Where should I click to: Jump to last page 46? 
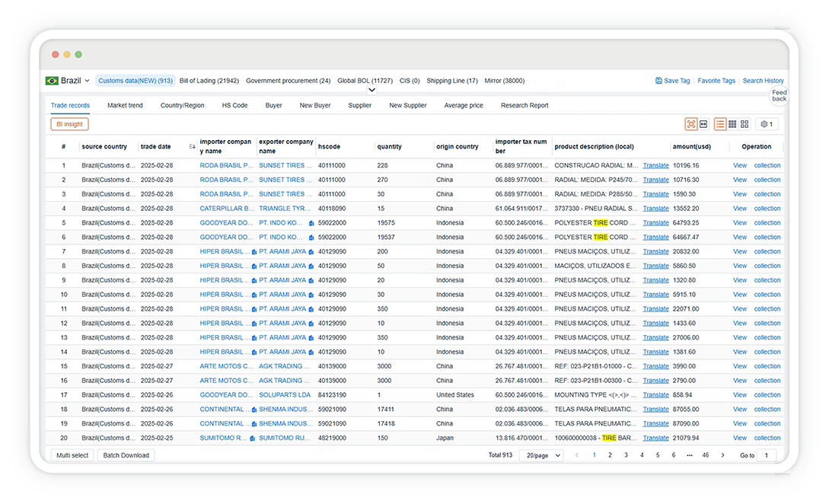click(705, 455)
